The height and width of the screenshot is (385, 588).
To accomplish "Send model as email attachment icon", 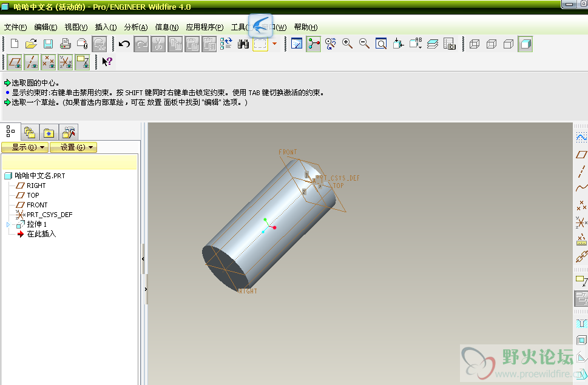I will pos(82,44).
